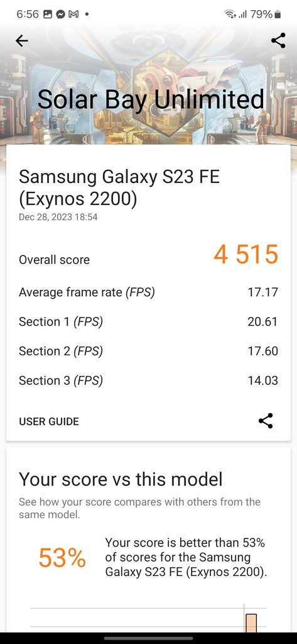Viewport: 297px width, 644px height.
Task: Tap the gallery image notification icon
Action: click(48, 14)
